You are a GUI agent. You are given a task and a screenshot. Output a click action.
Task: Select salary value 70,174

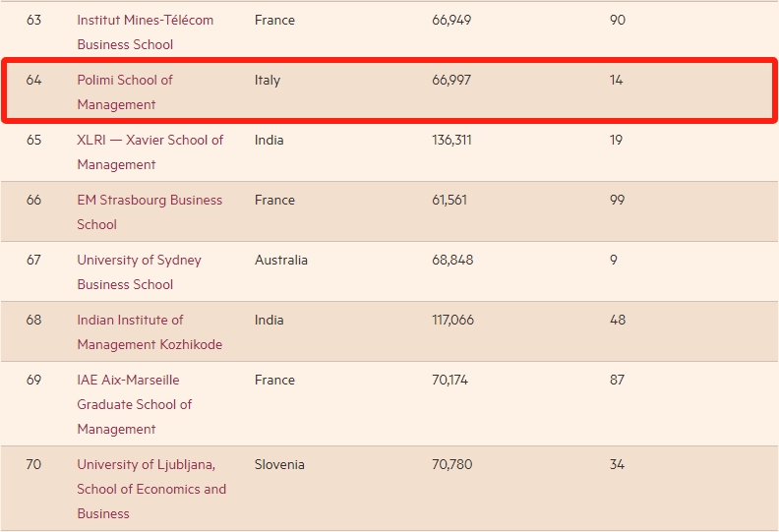449,380
